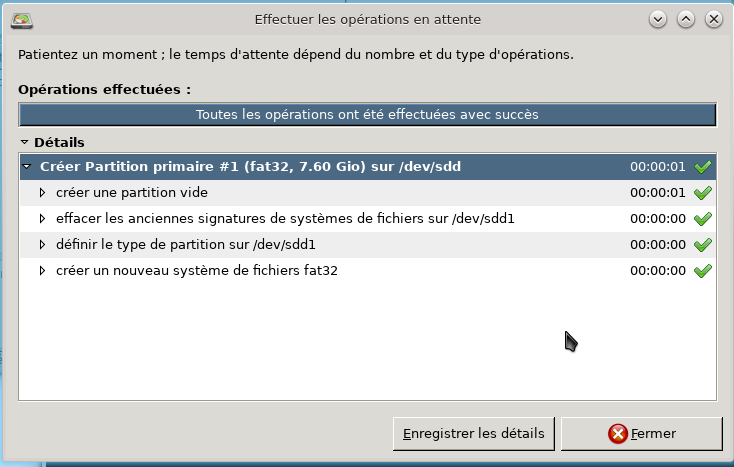The width and height of the screenshot is (734, 467).
Task: Click the 00:00:01 time of créer une partition vide
Action: coord(657,193)
